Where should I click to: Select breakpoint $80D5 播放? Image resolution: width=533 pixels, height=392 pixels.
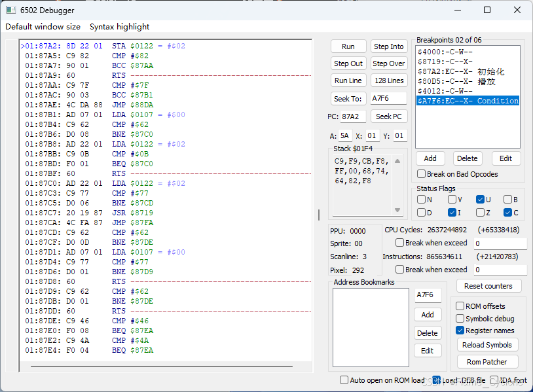468,81
